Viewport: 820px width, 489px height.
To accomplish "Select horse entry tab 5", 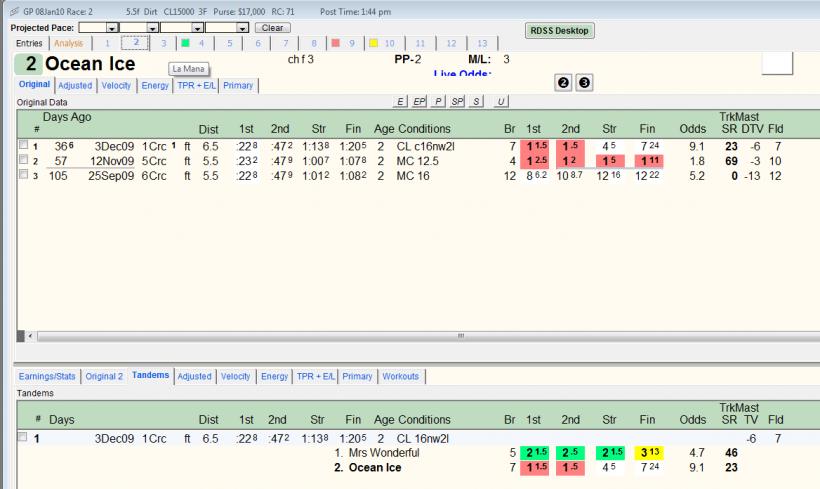I will [x=230, y=43].
